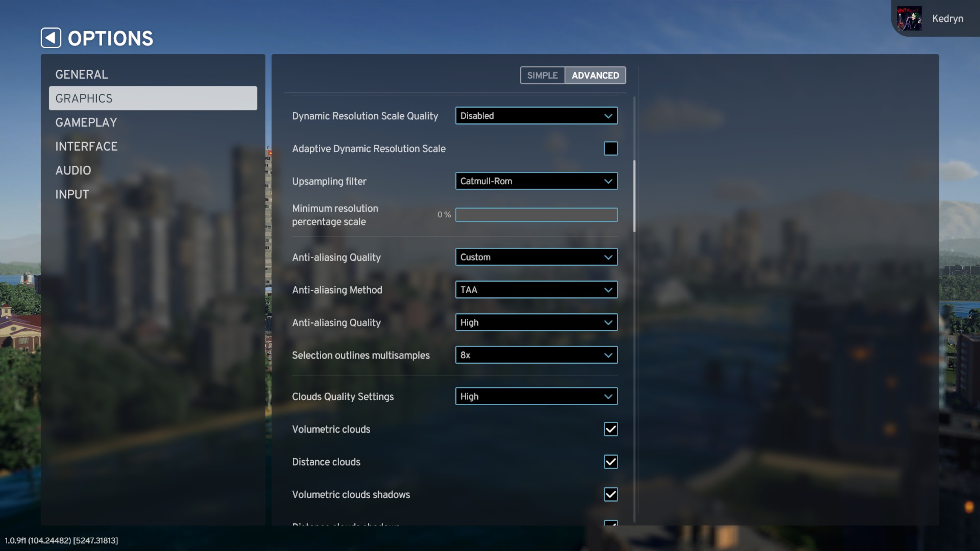The image size is (980, 551).
Task: Enable Adaptive Dynamic Resolution Scale checkbox
Action: pos(611,148)
